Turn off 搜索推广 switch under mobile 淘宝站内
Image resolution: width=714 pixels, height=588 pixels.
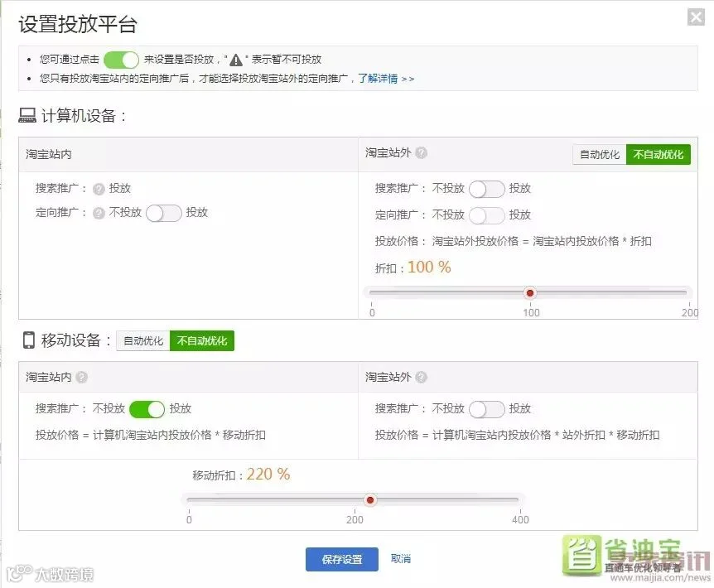pos(147,409)
